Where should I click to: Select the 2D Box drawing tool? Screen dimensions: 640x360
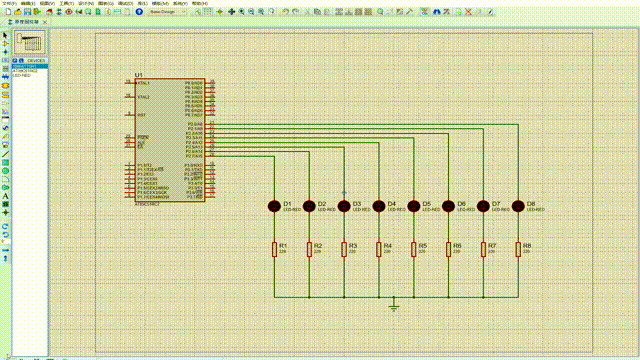click(5, 162)
